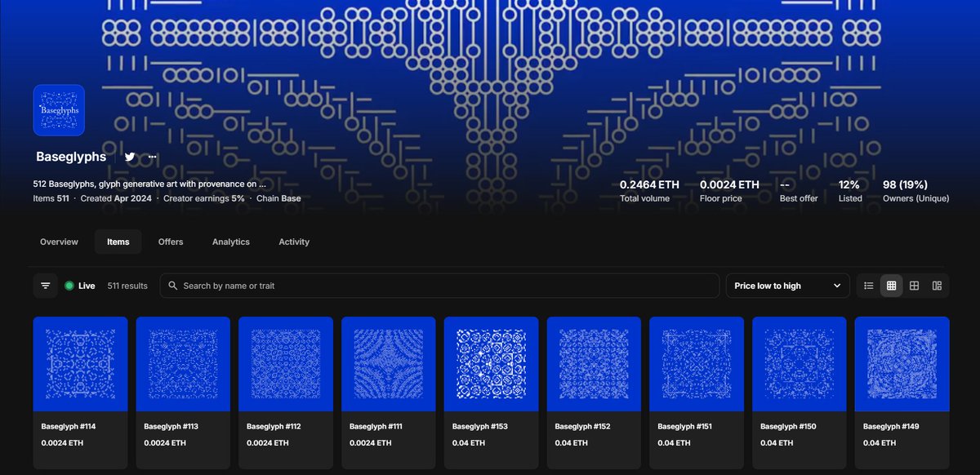The height and width of the screenshot is (475, 980).
Task: Click the search magnifier icon
Action: click(172, 286)
